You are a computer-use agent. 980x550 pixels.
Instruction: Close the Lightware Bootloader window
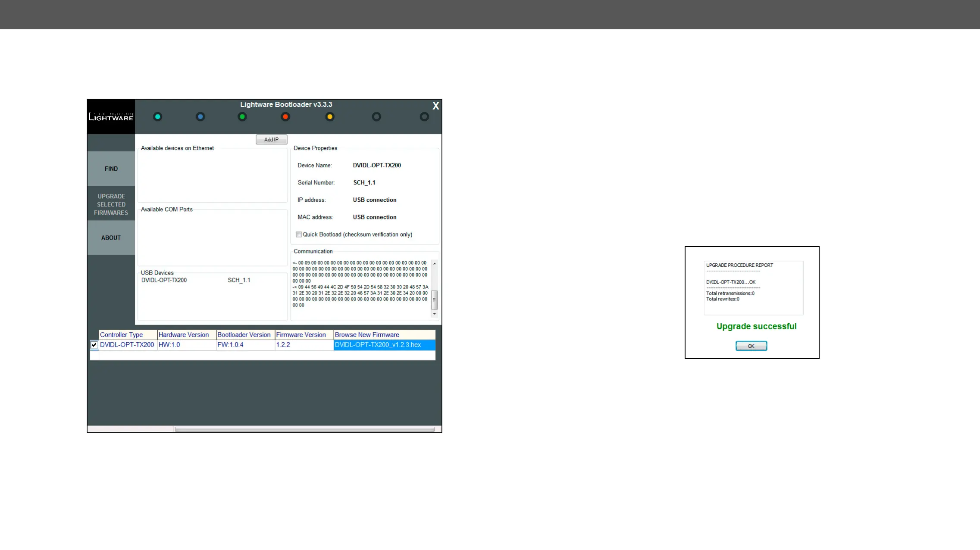point(435,106)
